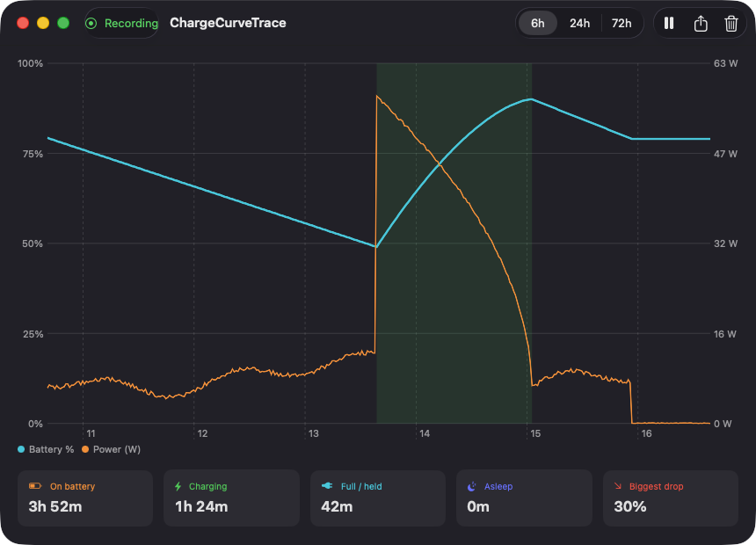The width and height of the screenshot is (756, 545).
Task: Open the Asleep stat card
Action: 524,498
